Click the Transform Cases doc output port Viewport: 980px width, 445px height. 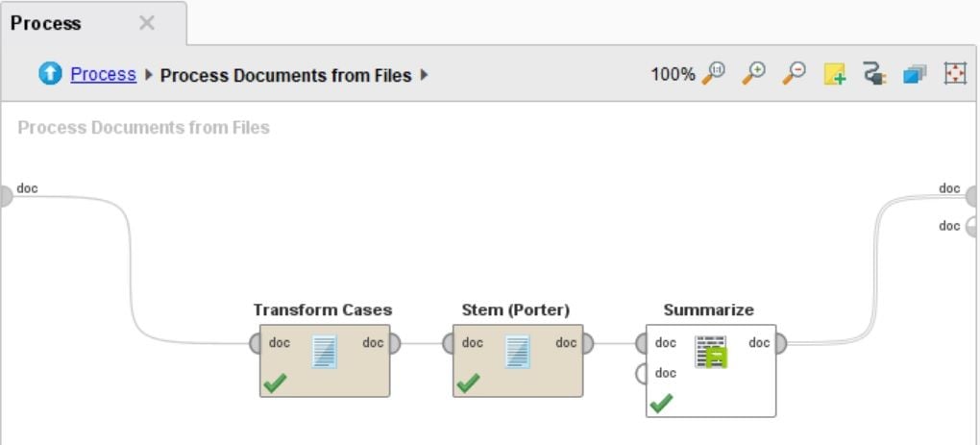tap(394, 343)
